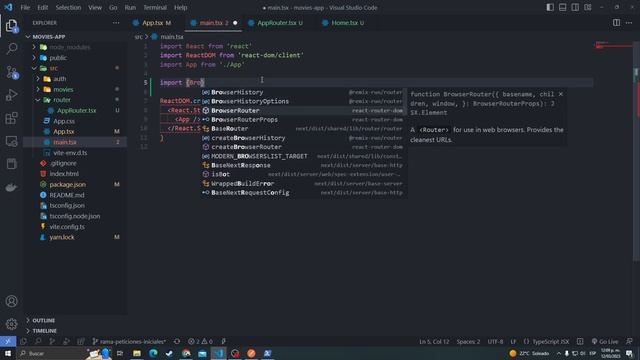Open the Windows Start button
Screen dimensions: 640x360
[8, 353]
